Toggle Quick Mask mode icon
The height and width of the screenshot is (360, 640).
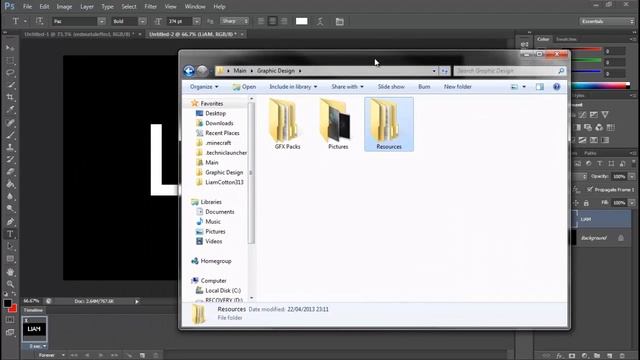tap(10, 320)
